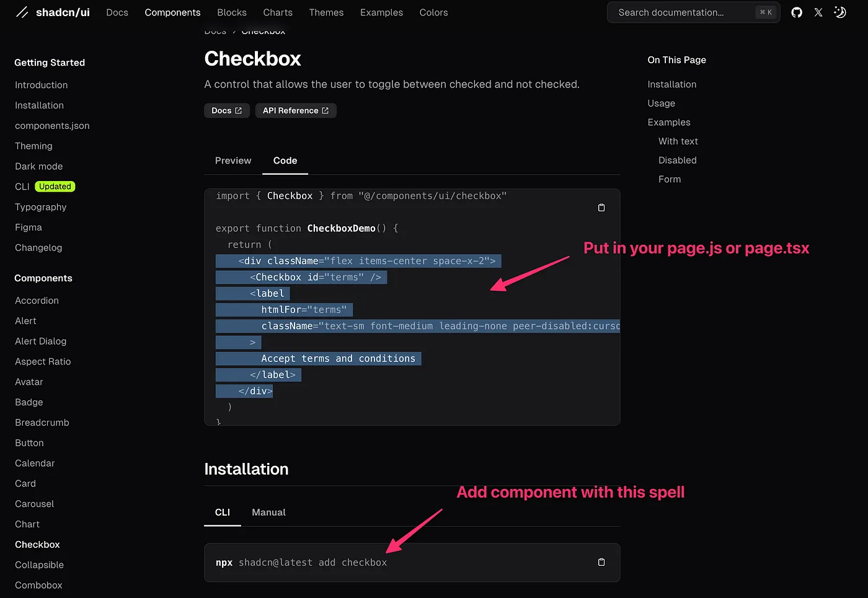Viewport: 868px width, 598px height.
Task: Open Figma in the sidebar
Action: pyautogui.click(x=29, y=227)
